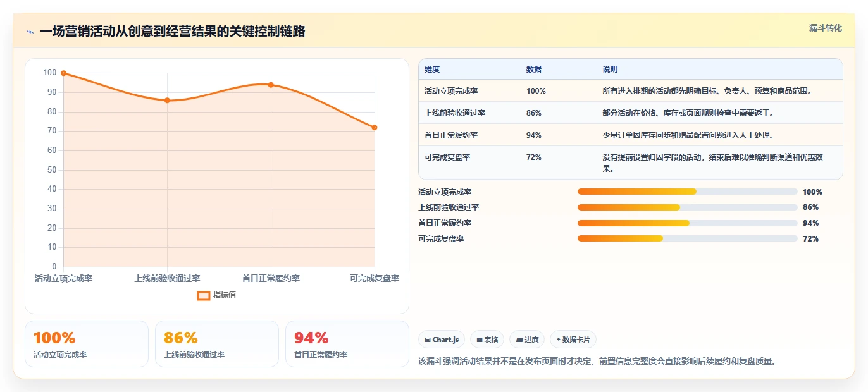Select the 维度 column header
This screenshot has height=392, width=868.
[432, 70]
